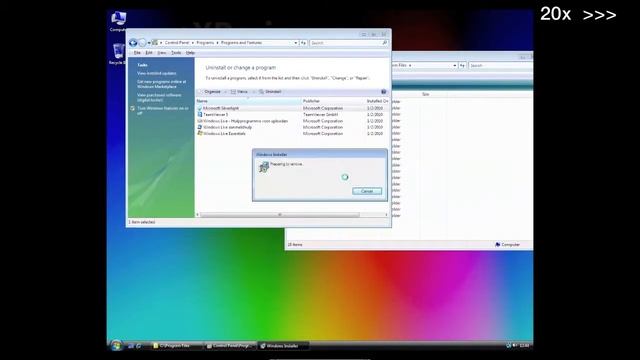
Task: Expand address bar history dropdown in Programs and Features
Action: [296, 43]
